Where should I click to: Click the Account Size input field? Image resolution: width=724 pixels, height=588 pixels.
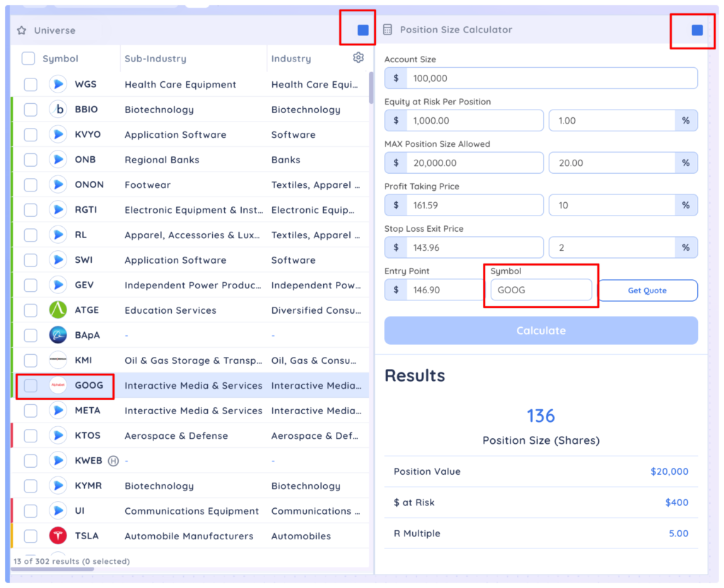point(541,78)
